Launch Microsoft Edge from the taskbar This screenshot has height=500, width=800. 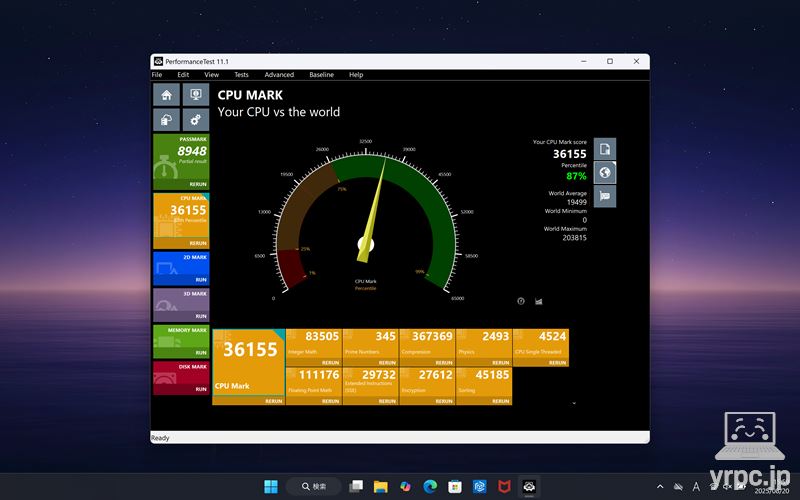coord(430,486)
